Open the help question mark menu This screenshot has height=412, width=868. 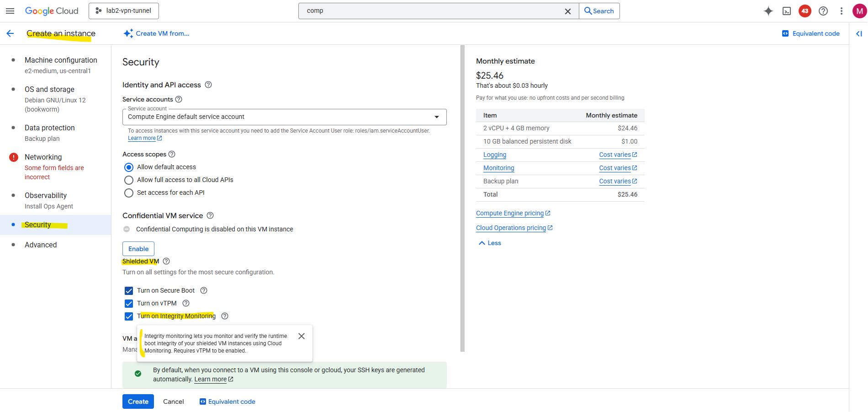823,11
